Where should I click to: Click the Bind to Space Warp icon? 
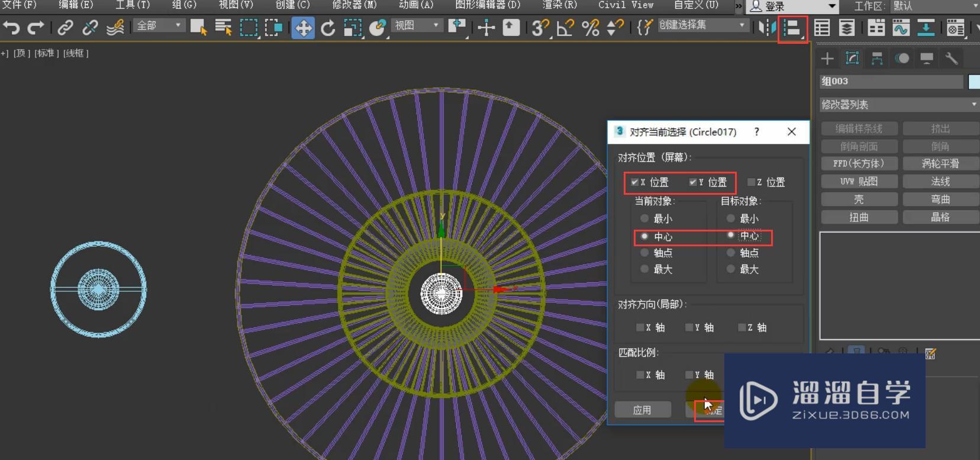pos(115,27)
